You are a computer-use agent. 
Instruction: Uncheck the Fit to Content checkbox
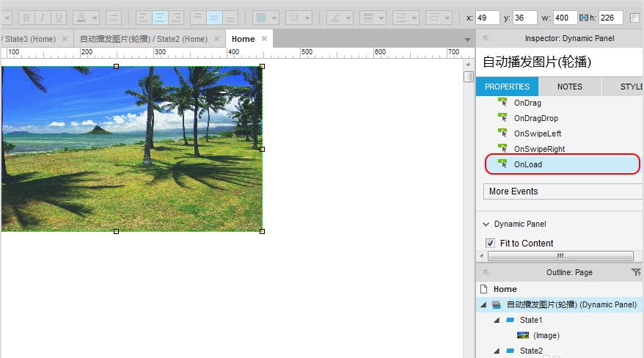click(x=490, y=243)
